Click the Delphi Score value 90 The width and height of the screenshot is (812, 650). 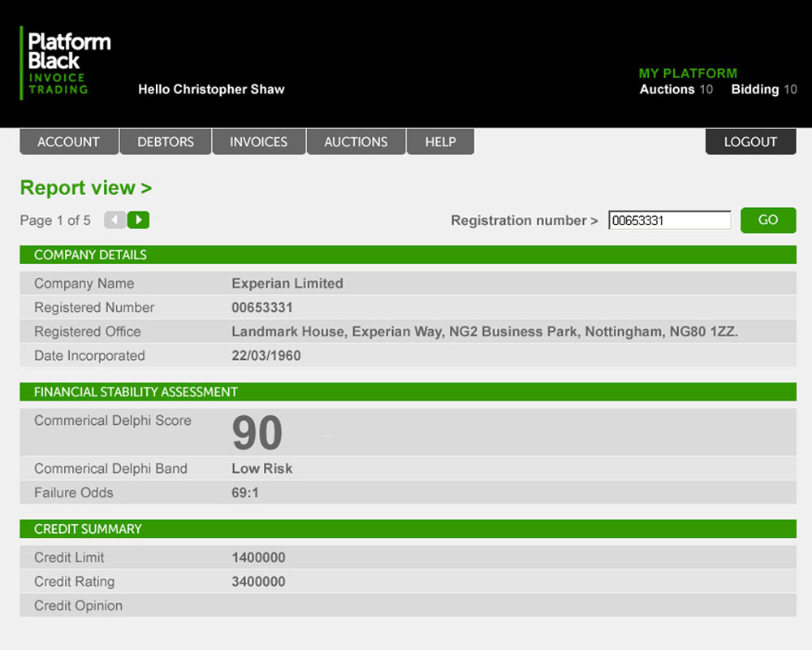[257, 433]
